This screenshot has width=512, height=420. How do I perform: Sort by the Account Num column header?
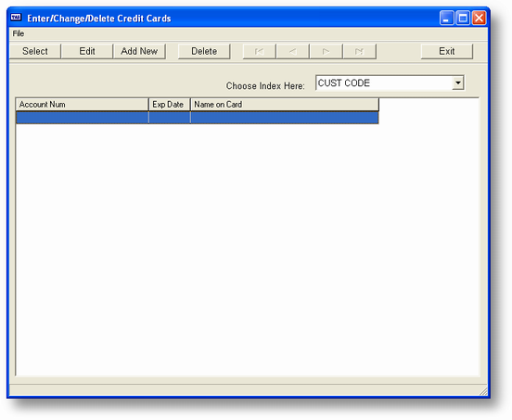[x=82, y=105]
